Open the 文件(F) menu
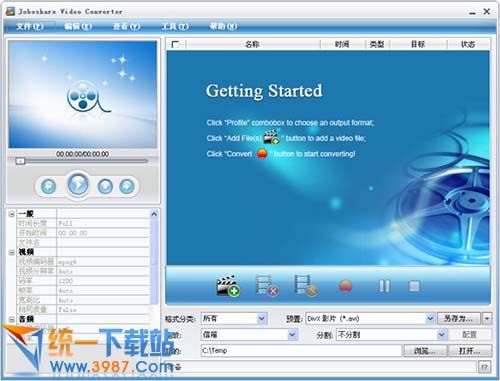 click(30, 26)
